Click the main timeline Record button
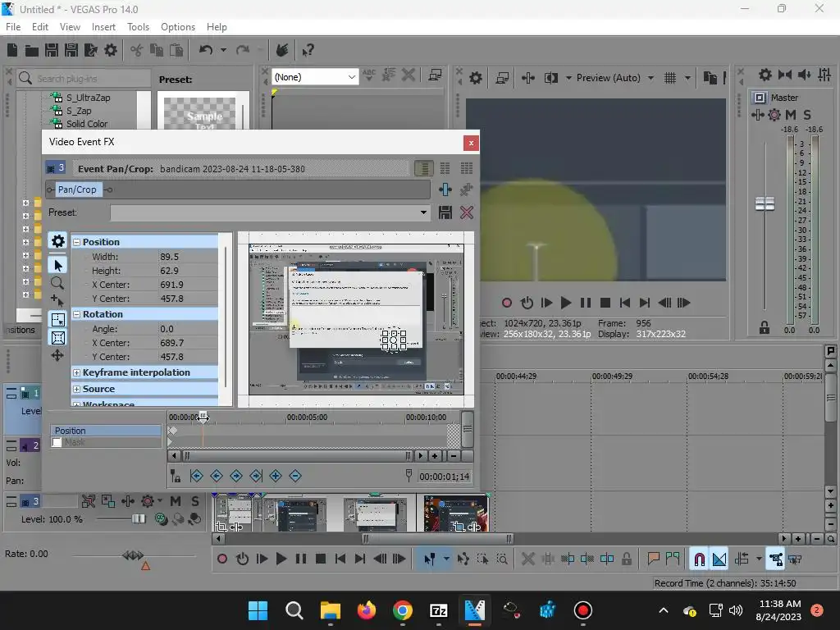Screen dimensions: 840x630 pyautogui.click(x=221, y=559)
